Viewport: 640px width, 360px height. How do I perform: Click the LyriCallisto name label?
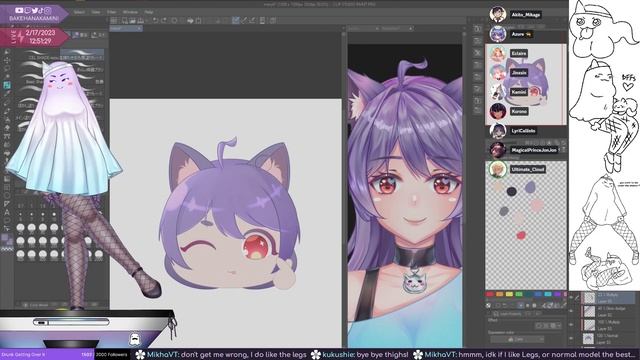[x=524, y=131]
